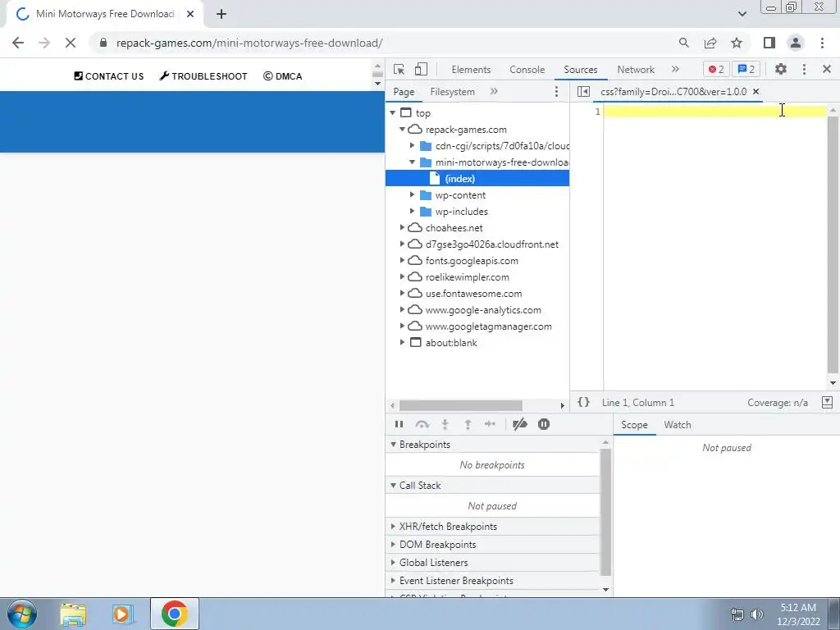Go back to the previous page
The width and height of the screenshot is (840, 630).
(18, 43)
